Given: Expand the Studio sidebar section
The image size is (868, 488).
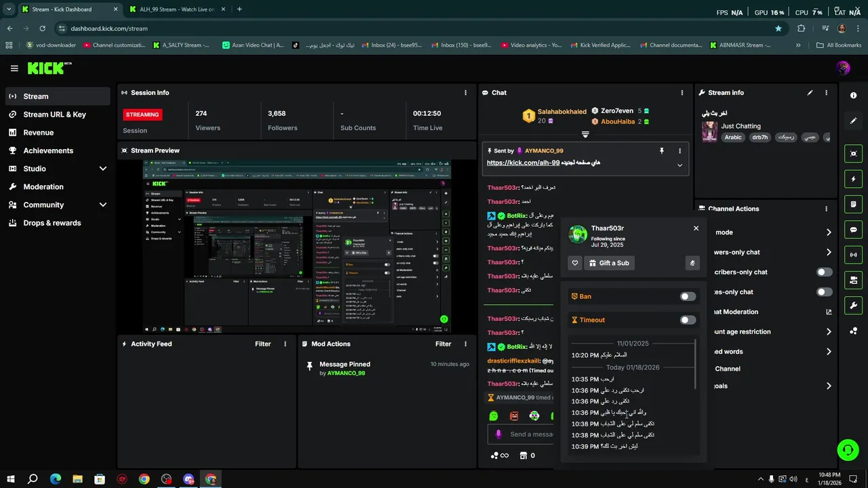Looking at the screenshot, I should (x=103, y=169).
